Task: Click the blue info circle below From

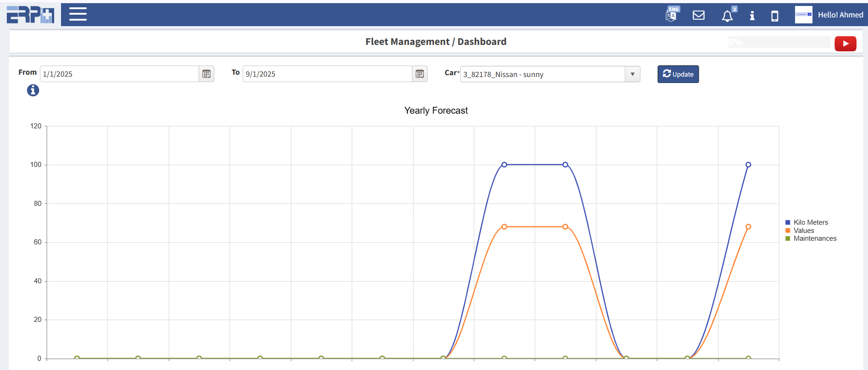Action: point(33,90)
